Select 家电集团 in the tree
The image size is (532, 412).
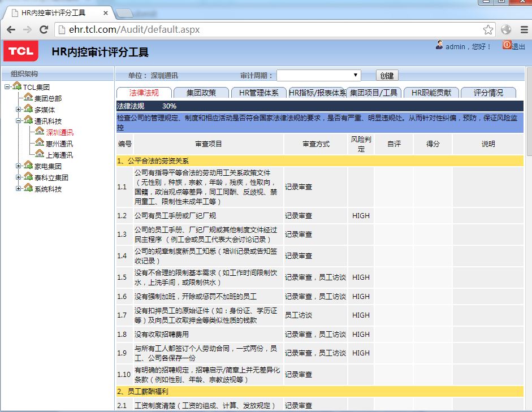(48, 167)
